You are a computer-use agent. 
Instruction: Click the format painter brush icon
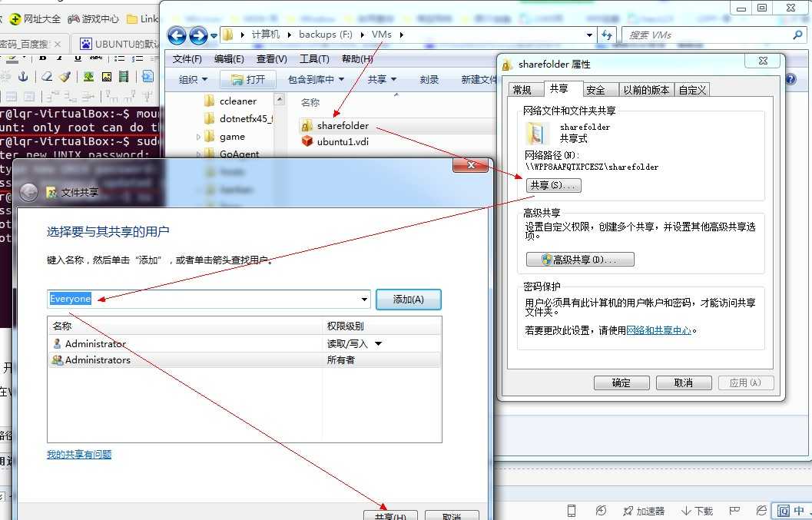tap(65, 77)
